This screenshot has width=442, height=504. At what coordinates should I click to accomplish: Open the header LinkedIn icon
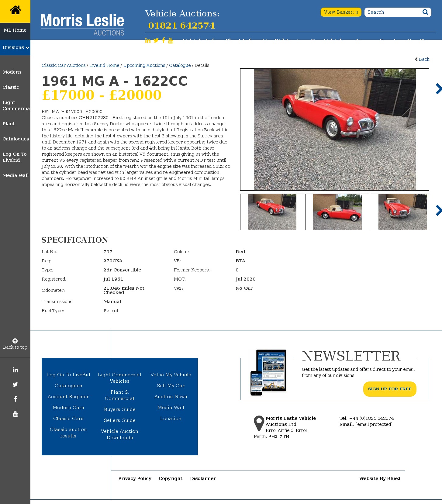(x=148, y=40)
